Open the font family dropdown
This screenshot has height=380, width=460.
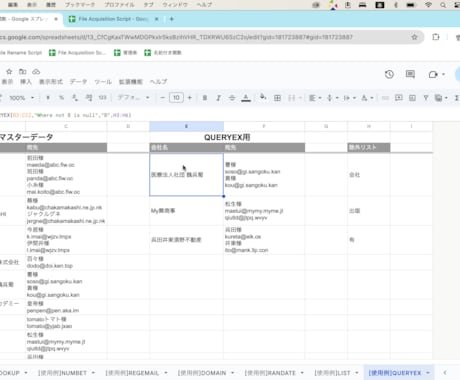click(x=134, y=98)
